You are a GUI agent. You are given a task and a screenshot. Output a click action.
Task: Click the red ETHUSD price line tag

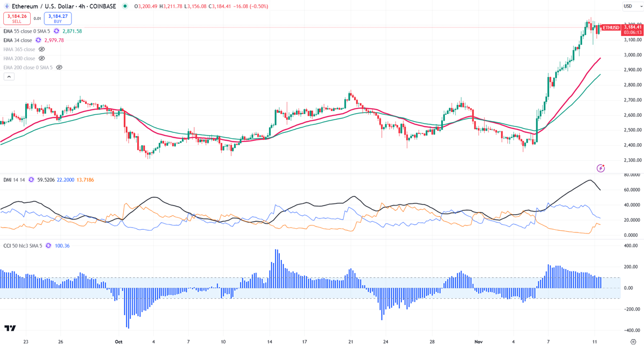611,27
